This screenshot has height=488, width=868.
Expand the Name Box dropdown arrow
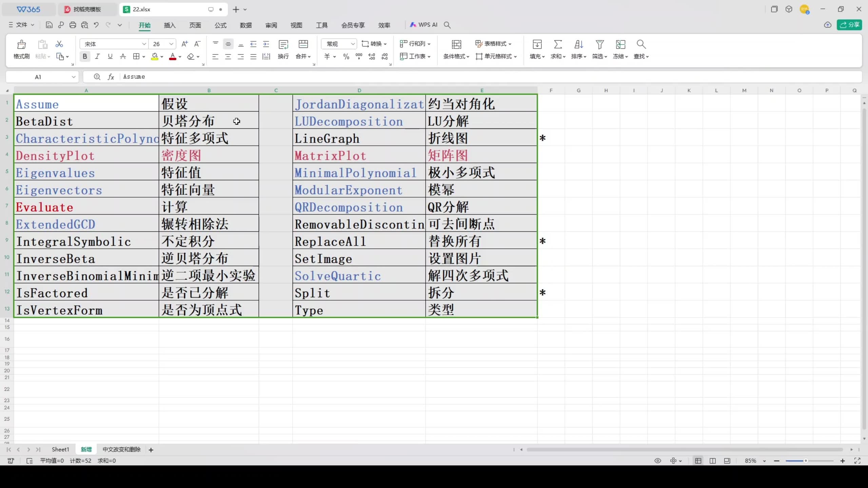click(x=74, y=77)
